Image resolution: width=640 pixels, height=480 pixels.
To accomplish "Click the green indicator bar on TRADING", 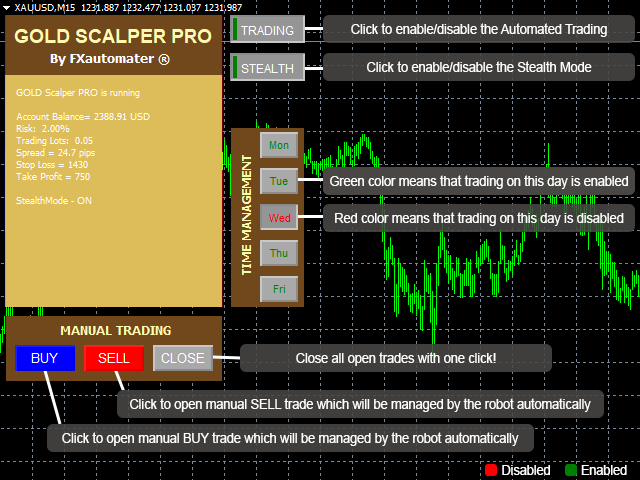I will pos(235,29).
